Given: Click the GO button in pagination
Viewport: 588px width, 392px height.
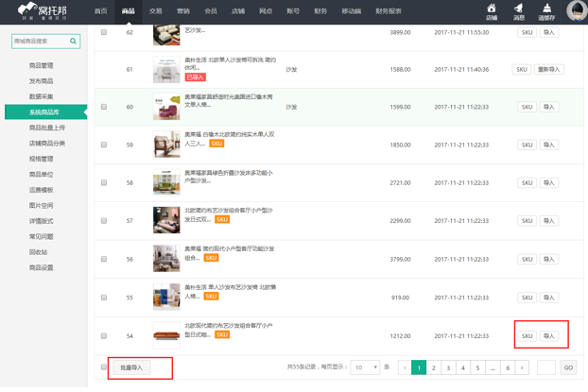Looking at the screenshot, I should (568, 367).
